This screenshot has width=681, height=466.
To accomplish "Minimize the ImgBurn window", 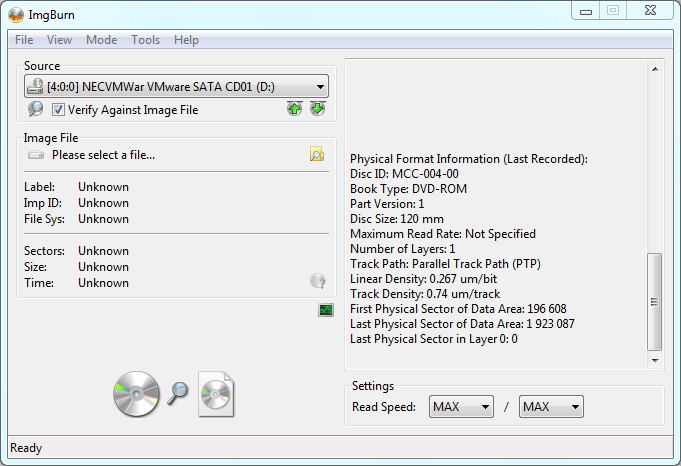I will coord(586,10).
